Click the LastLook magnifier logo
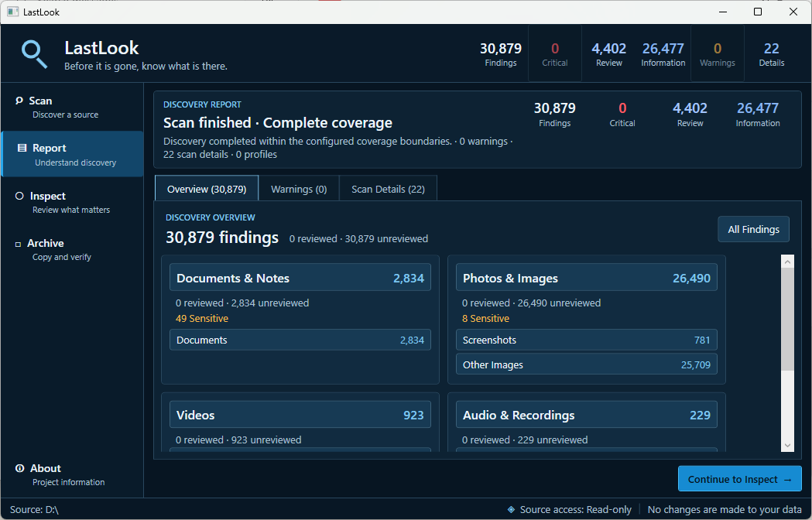The image size is (812, 520). 34,54
